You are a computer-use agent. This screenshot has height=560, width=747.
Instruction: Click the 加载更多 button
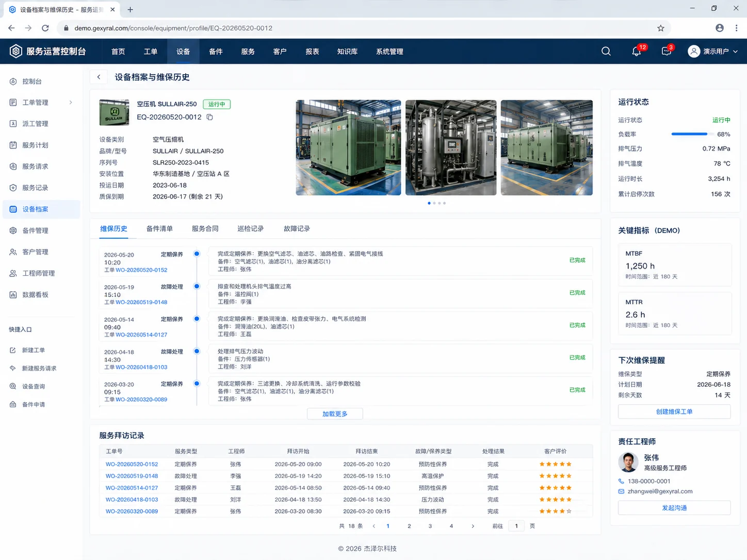[335, 414]
